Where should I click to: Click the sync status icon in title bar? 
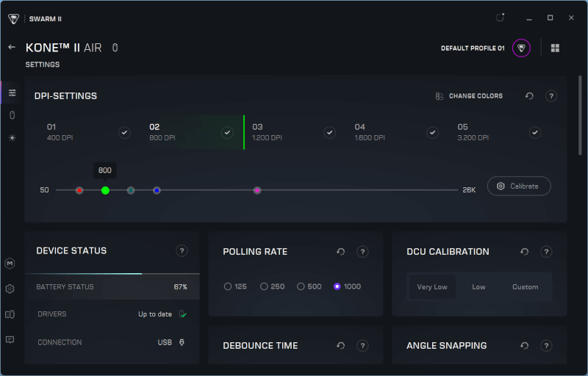[500, 18]
